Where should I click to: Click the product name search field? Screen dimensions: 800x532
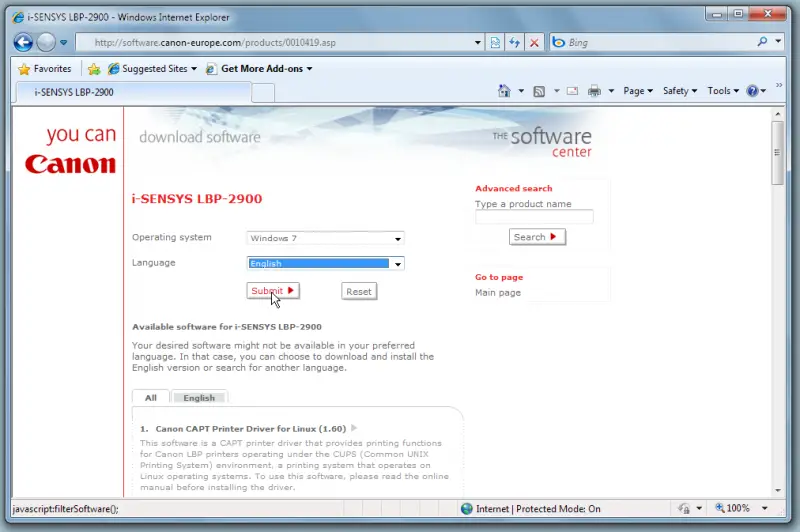(x=534, y=217)
